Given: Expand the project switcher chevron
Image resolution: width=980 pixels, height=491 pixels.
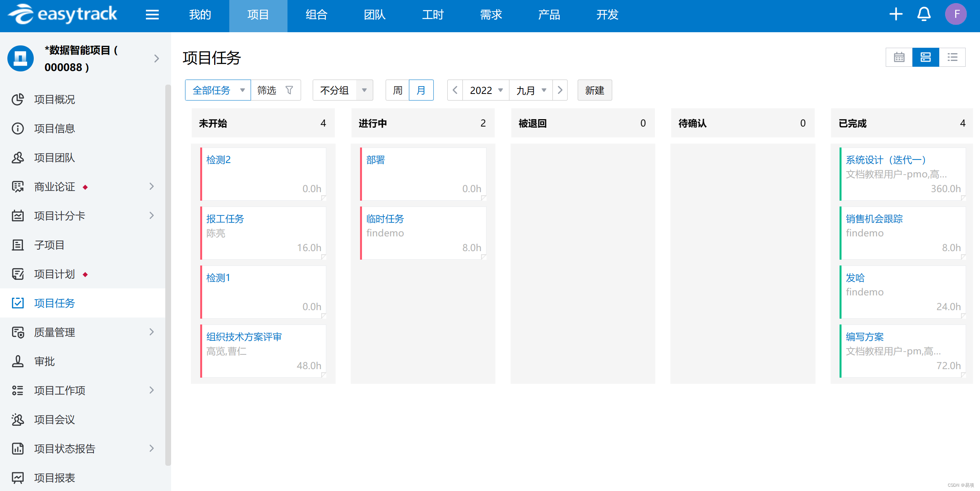Looking at the screenshot, I should coord(157,59).
